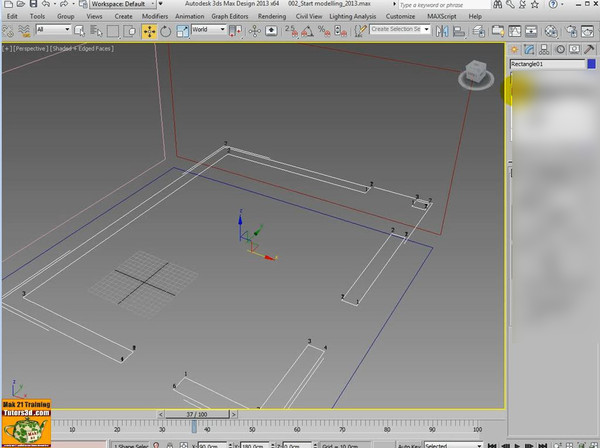This screenshot has height=448, width=600.
Task: Click the Use Pivot Point Center icon
Action: (x=235, y=31)
